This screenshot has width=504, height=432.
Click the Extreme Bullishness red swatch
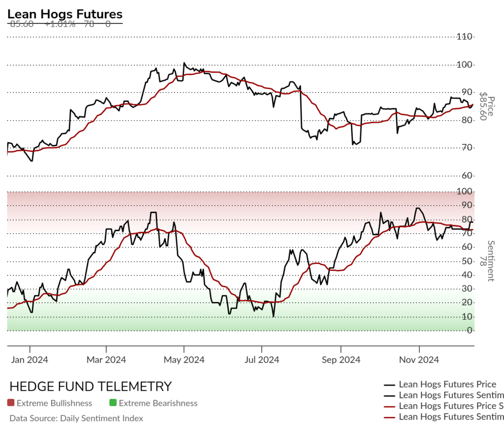(x=11, y=402)
